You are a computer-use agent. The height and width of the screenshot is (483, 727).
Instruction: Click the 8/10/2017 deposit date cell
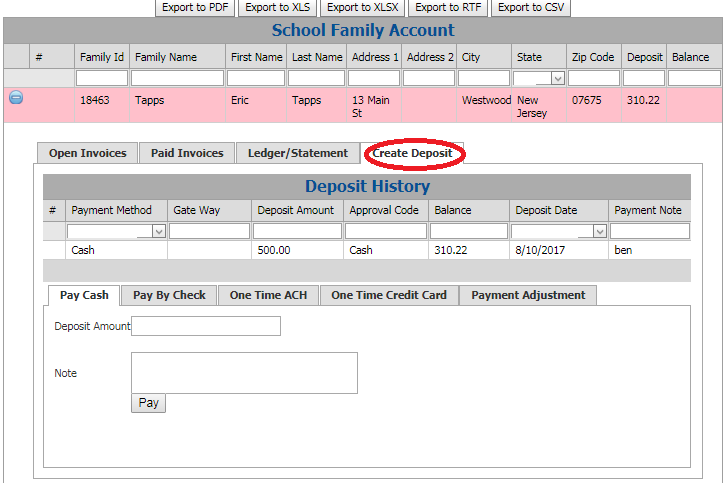click(559, 250)
